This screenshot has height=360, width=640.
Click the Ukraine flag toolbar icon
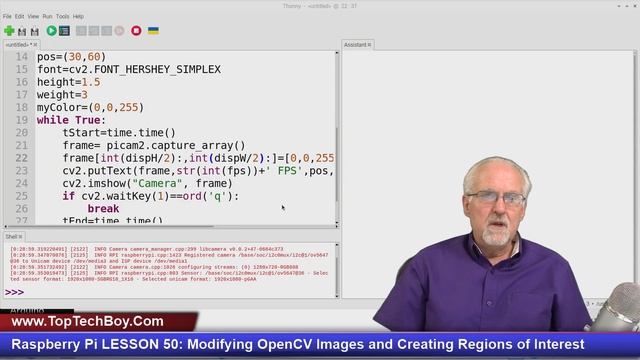click(153, 31)
